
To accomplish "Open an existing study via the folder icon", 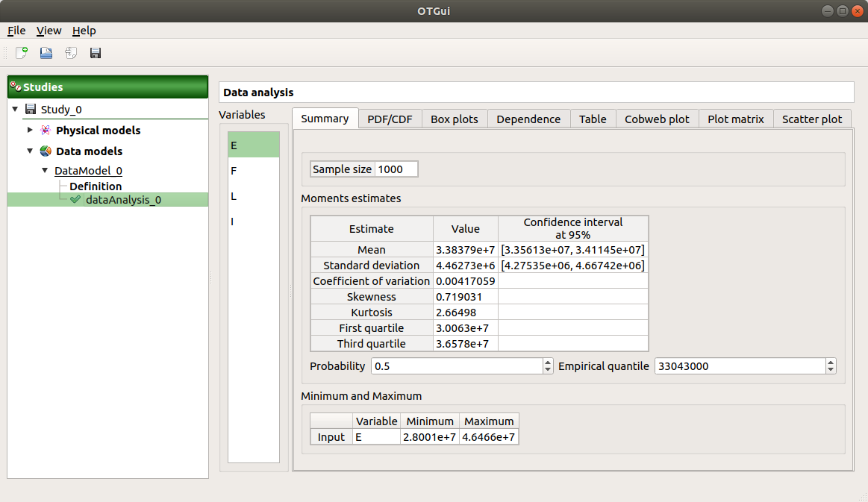I will click(x=46, y=52).
